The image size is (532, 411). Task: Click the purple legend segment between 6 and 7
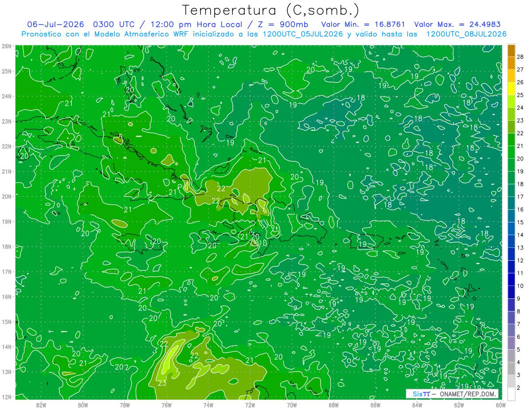pyautogui.click(x=511, y=330)
